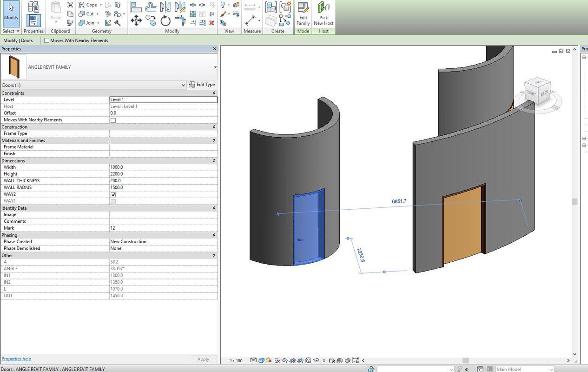This screenshot has height=372, width=588.
Task: Toggle the Properties palette button
Action: [33, 20]
